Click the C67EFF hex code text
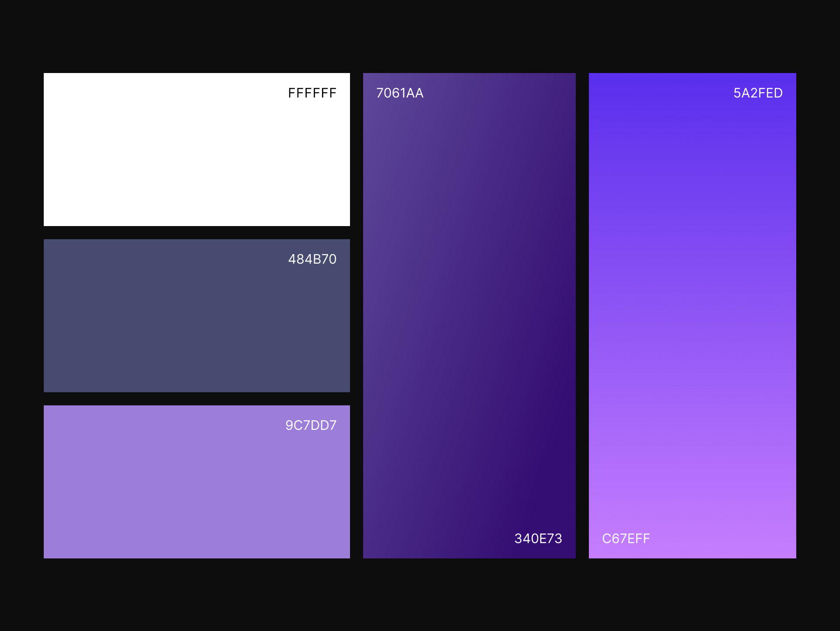 [x=626, y=539]
